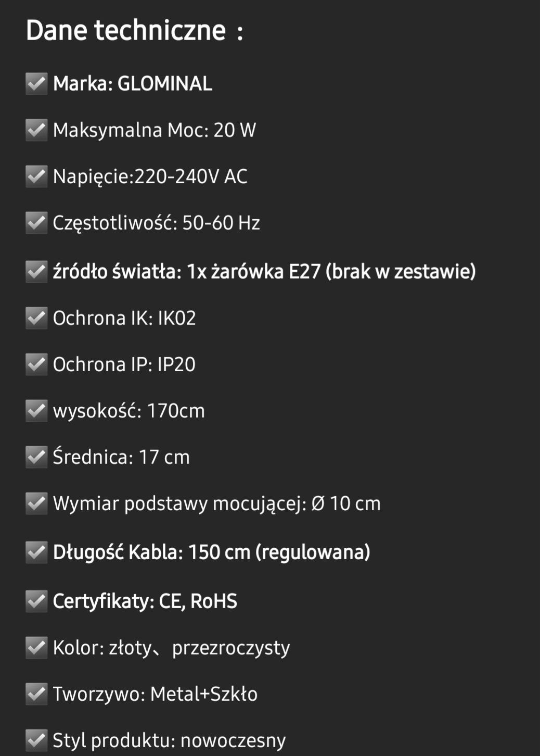The image size is (540, 756).
Task: Click the checkmark beside Ochrona IK: IK02
Action: click(x=36, y=318)
